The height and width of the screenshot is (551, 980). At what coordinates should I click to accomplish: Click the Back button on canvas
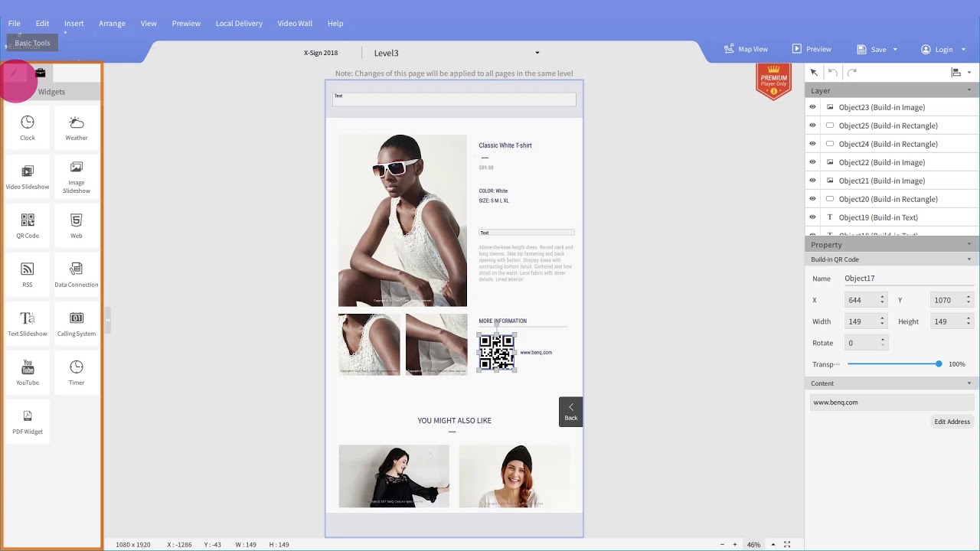[570, 412]
